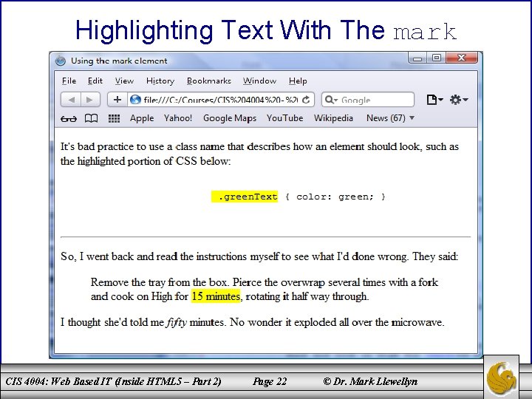Open the Yahoo! bookmark

point(178,118)
